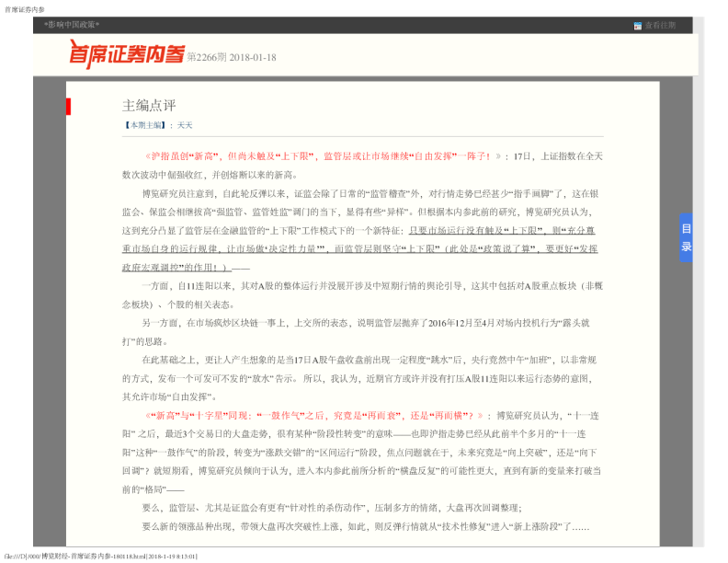Click underlined text 只要市场运行没有触及“上下限”
The height and width of the screenshot is (563, 728).
point(476,230)
